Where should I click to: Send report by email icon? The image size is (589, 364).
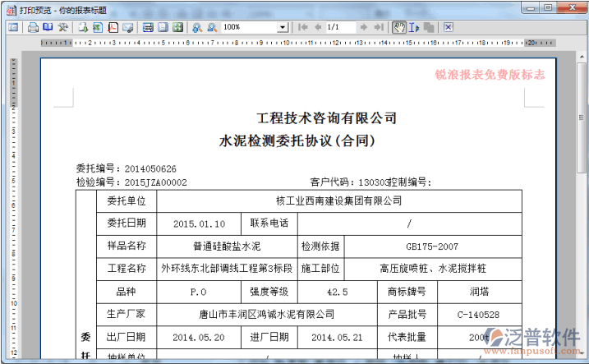coord(127,27)
